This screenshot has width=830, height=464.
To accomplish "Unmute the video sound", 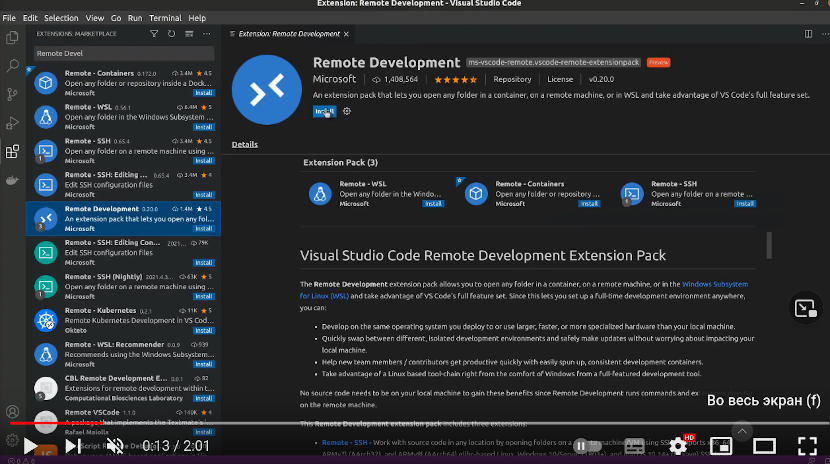I will [115, 446].
